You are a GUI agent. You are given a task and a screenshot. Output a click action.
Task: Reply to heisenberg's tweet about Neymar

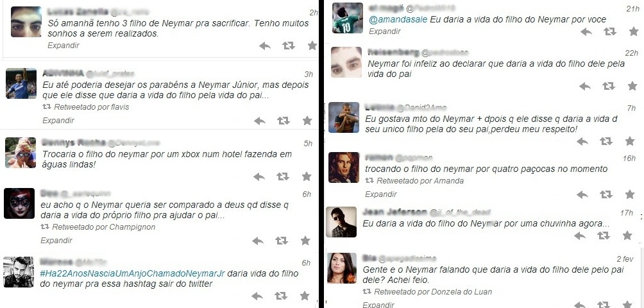(x=585, y=86)
